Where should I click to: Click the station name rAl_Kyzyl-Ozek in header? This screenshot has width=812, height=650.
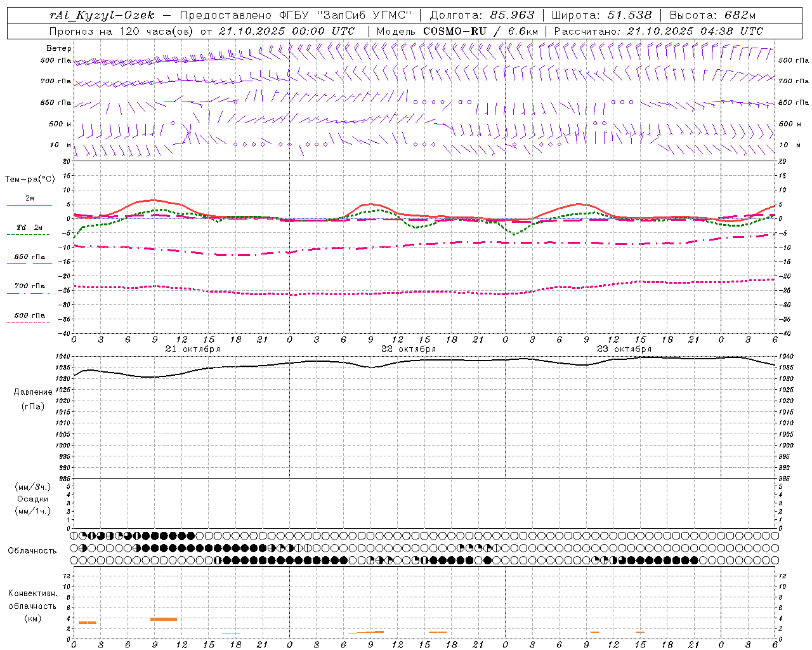101,15
